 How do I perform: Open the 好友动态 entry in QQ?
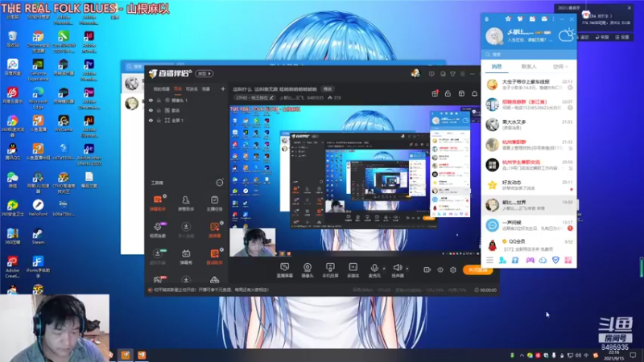pos(529,185)
